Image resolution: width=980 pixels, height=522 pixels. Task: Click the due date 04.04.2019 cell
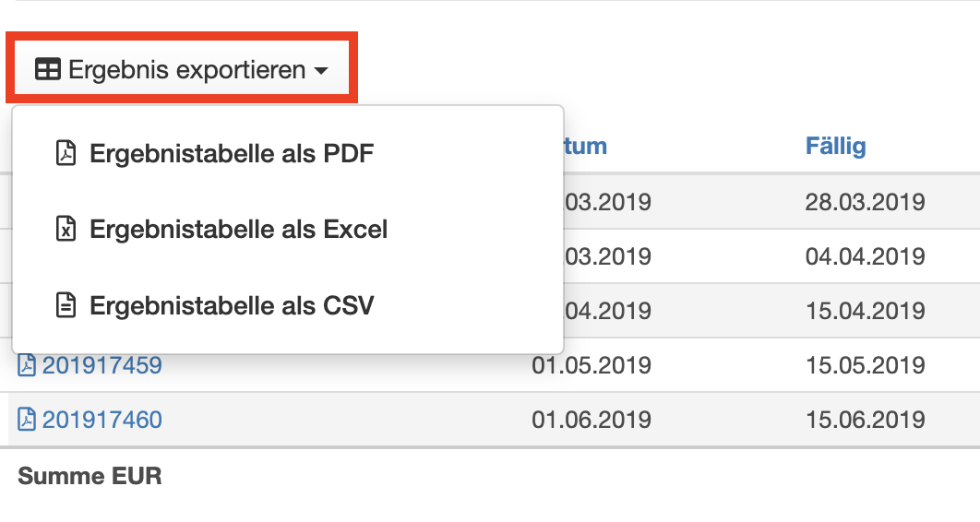(865, 255)
